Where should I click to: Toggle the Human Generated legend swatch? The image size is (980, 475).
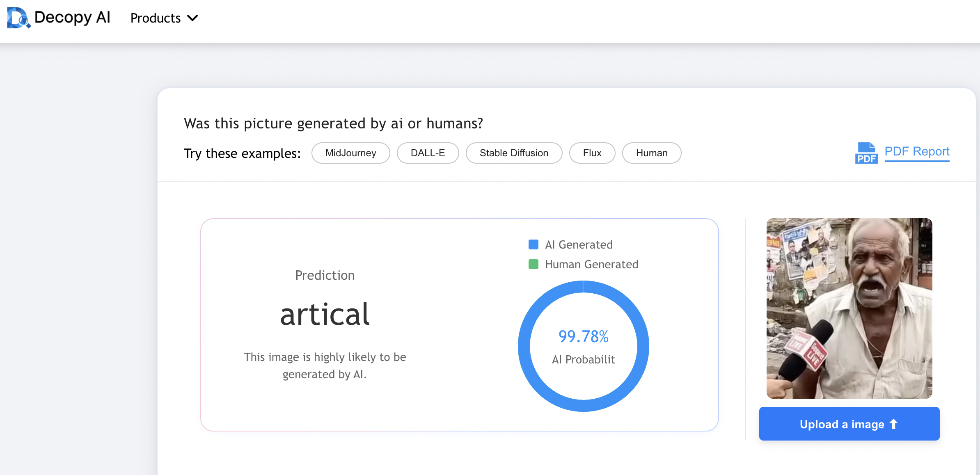tap(533, 264)
